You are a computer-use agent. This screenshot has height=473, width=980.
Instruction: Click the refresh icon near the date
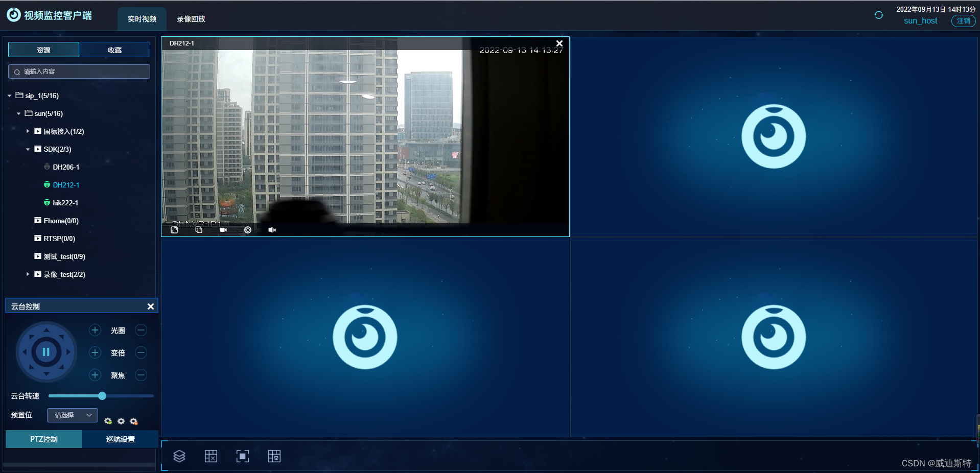click(x=878, y=15)
